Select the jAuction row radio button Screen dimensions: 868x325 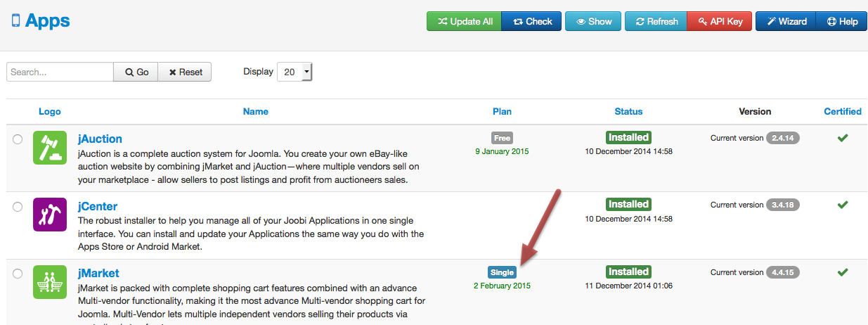(18, 139)
